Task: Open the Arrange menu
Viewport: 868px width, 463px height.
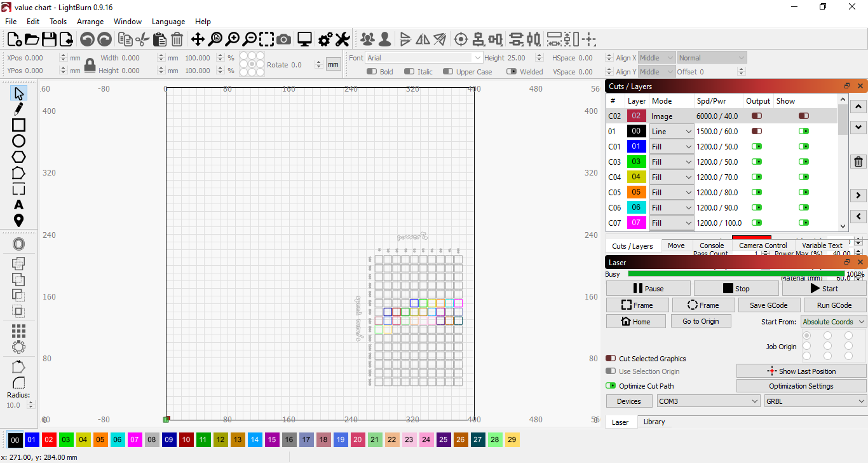Action: click(x=90, y=22)
